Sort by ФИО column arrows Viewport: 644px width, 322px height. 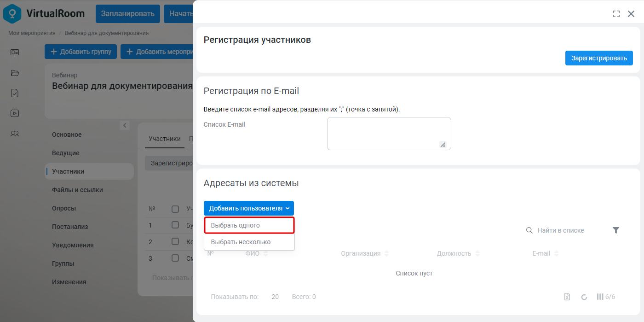(265, 254)
